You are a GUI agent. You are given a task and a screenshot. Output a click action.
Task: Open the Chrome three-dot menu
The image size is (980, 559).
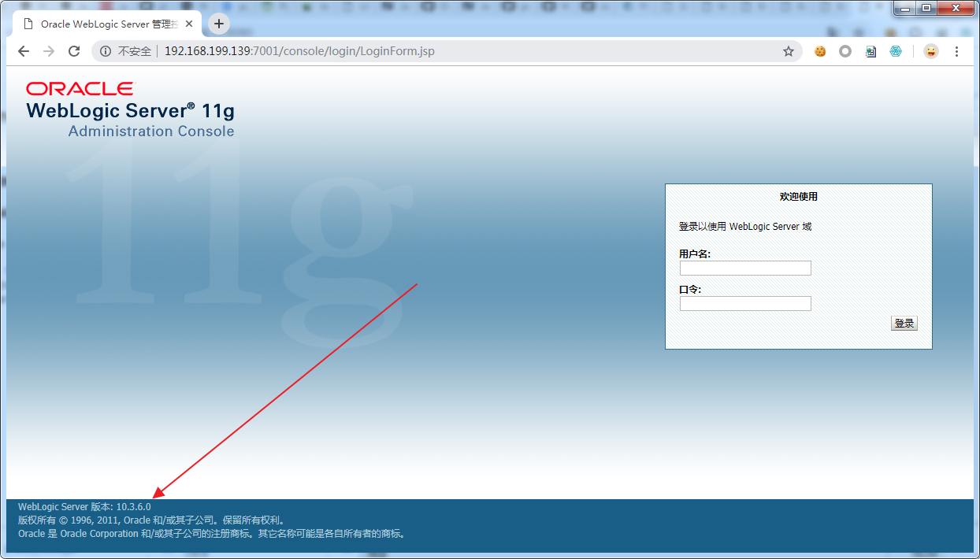[957, 51]
